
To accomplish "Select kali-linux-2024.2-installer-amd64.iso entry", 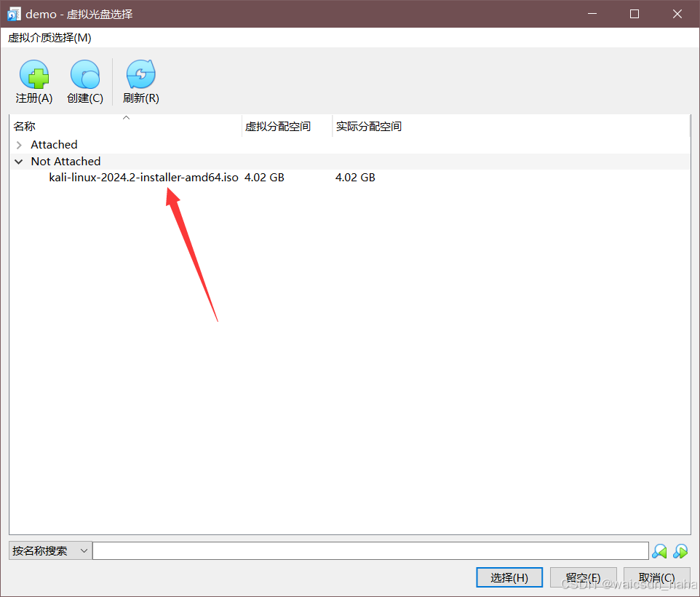I will [x=144, y=178].
